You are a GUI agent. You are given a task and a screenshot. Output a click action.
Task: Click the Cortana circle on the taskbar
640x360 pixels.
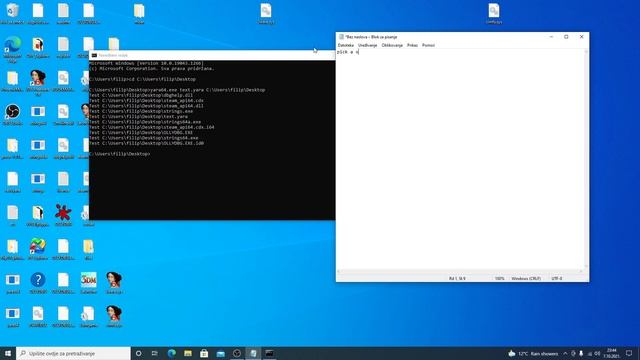(x=138, y=353)
